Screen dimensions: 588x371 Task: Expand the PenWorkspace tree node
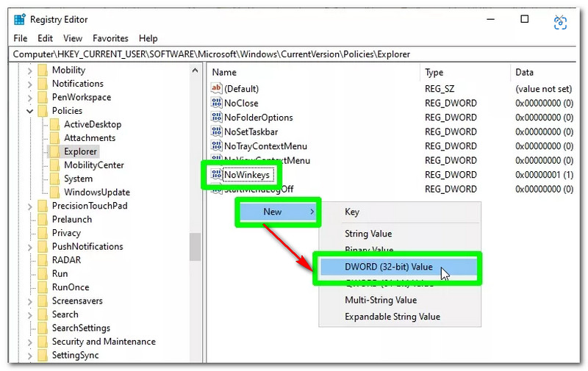tap(29, 98)
